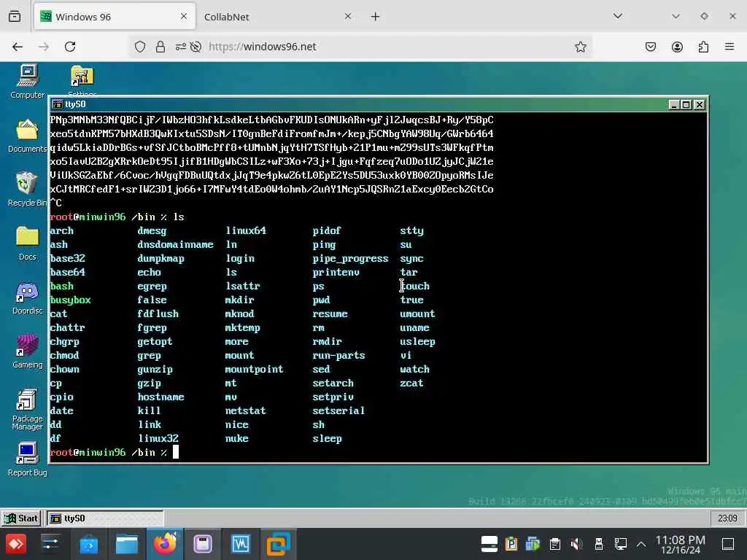The image size is (747, 560).
Task: Open the Docs folder icon
Action: point(27,243)
